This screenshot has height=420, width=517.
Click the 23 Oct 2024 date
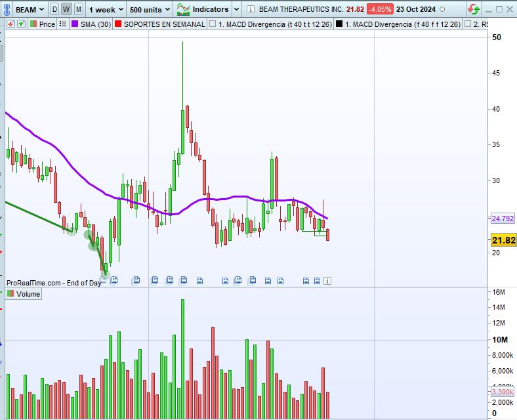point(416,9)
